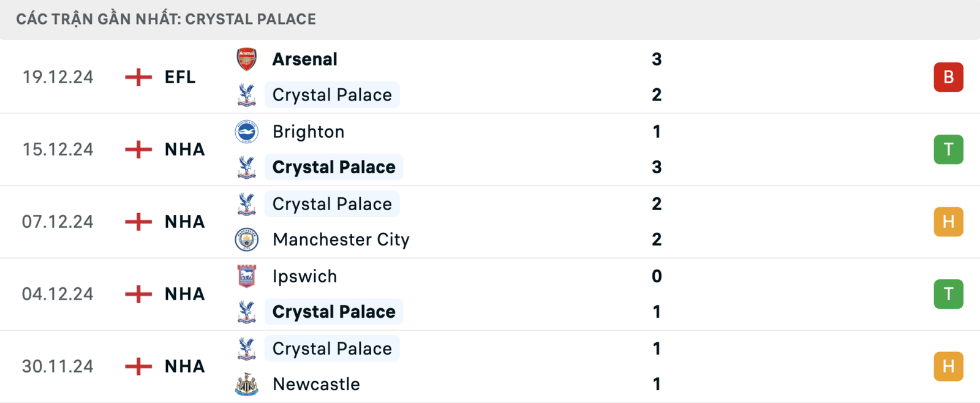Open the Manchester City team link
The image size is (980, 403).
[341, 239]
